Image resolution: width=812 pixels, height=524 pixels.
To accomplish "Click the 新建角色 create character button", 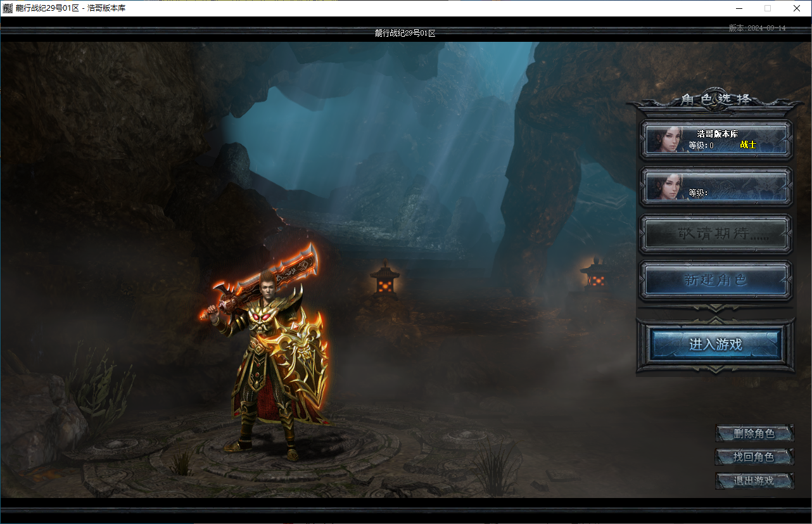I will [716, 279].
